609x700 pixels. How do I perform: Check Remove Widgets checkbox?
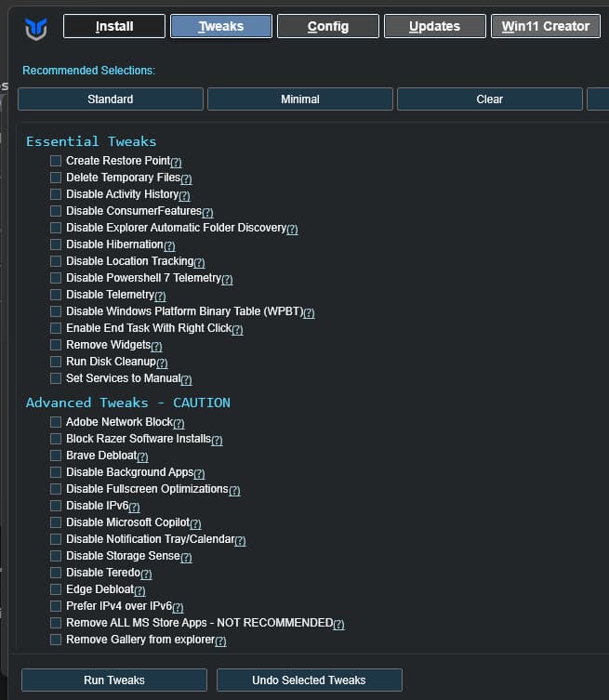56,345
